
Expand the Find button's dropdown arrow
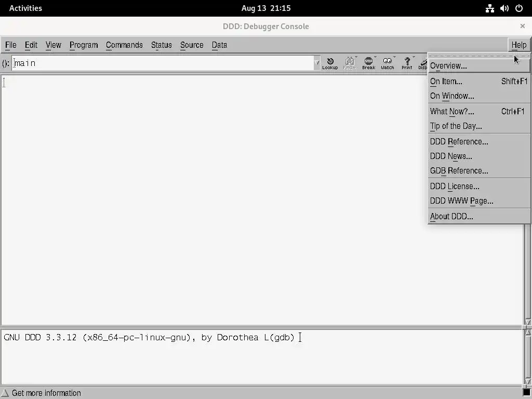356,57
